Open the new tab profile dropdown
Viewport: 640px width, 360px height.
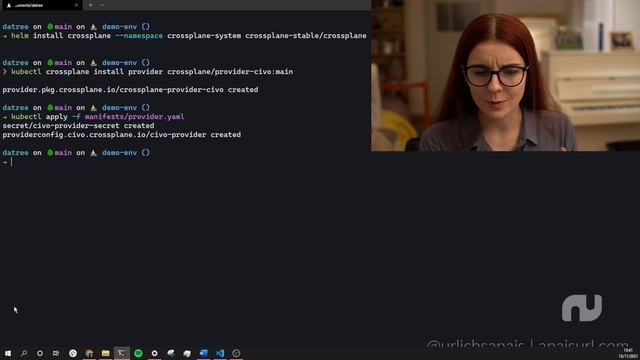[102, 5]
